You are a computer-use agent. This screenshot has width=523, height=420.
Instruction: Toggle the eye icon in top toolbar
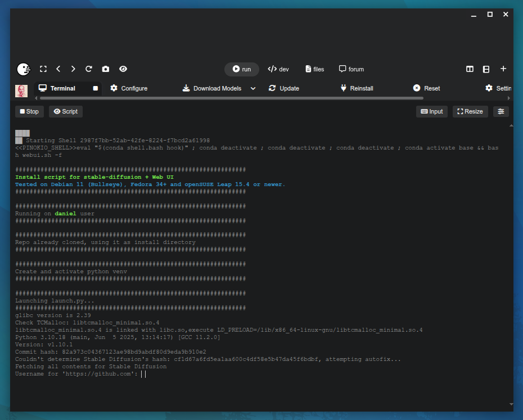[123, 69]
